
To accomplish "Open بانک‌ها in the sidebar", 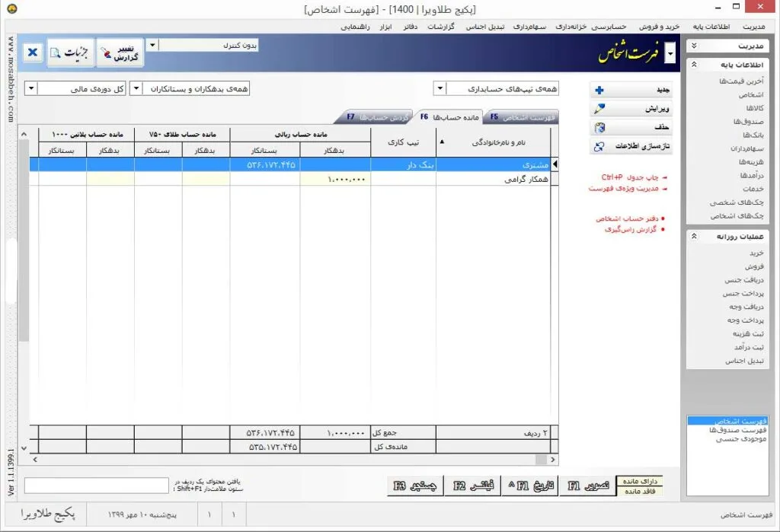I will click(753, 135).
